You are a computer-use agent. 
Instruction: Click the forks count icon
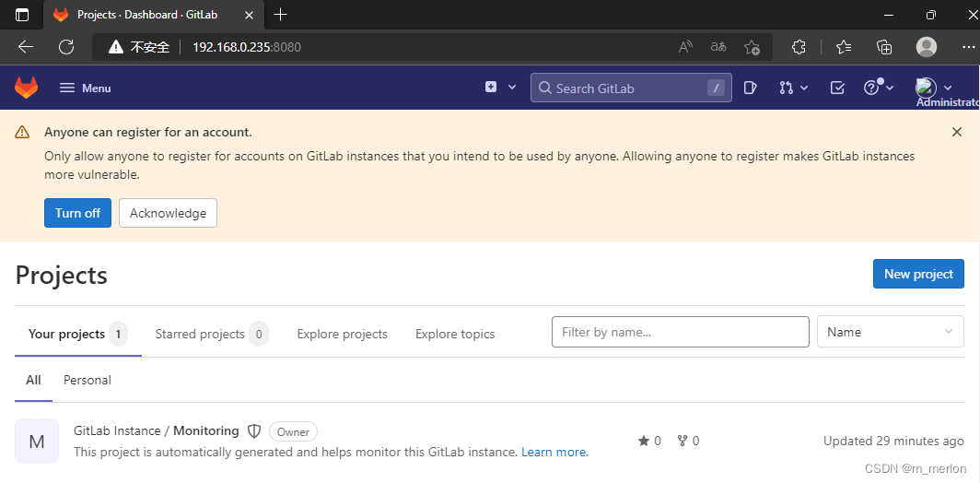click(683, 442)
